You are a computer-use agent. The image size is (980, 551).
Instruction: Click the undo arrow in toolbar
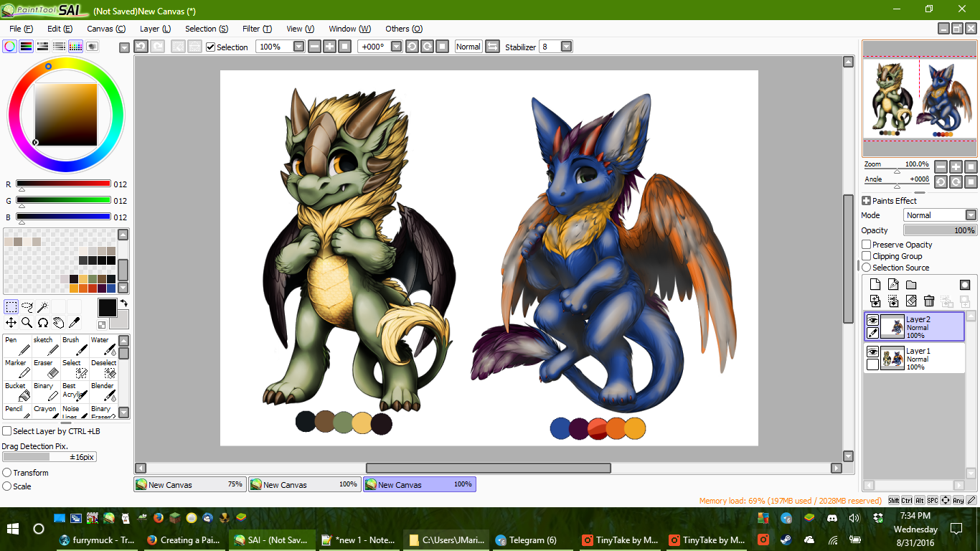(x=141, y=47)
